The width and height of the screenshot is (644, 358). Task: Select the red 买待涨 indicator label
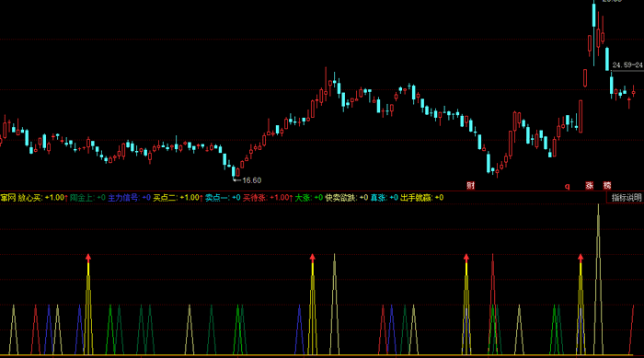click(x=254, y=198)
